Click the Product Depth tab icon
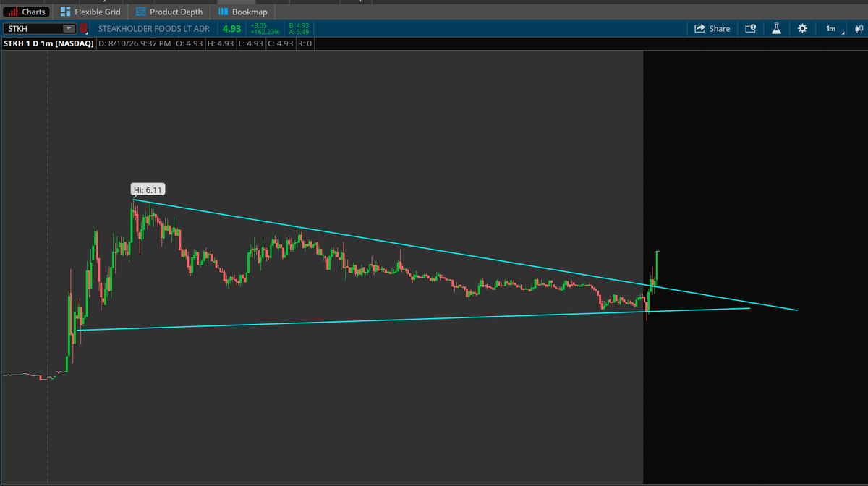 141,12
